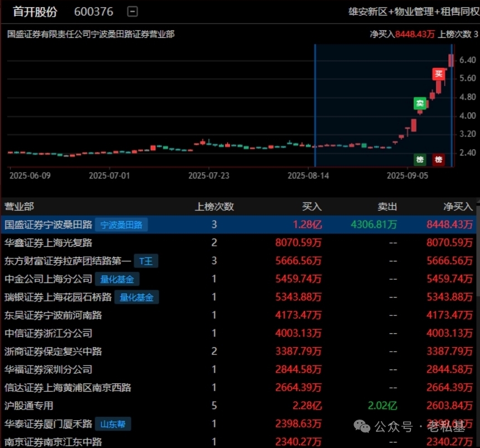
Task: Click the green 卖 marker on chart
Action: point(420,103)
